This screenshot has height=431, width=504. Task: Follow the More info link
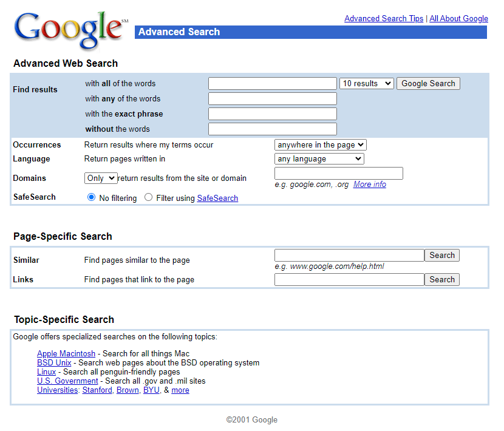[x=370, y=185]
